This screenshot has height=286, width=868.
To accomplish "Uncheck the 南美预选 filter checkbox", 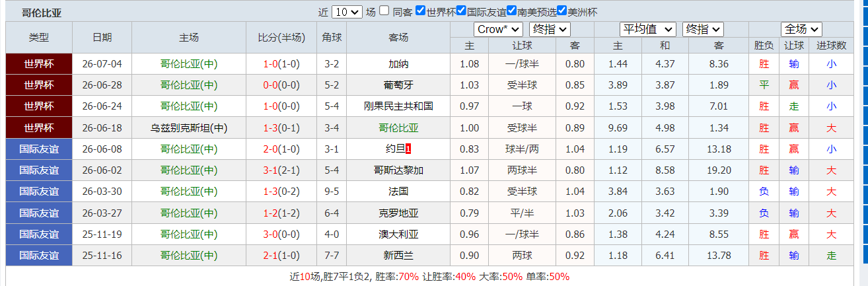I will tap(512, 11).
